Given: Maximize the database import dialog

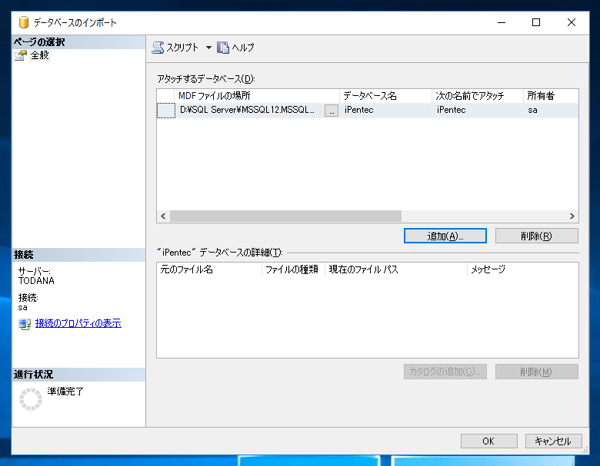Looking at the screenshot, I should [536, 23].
